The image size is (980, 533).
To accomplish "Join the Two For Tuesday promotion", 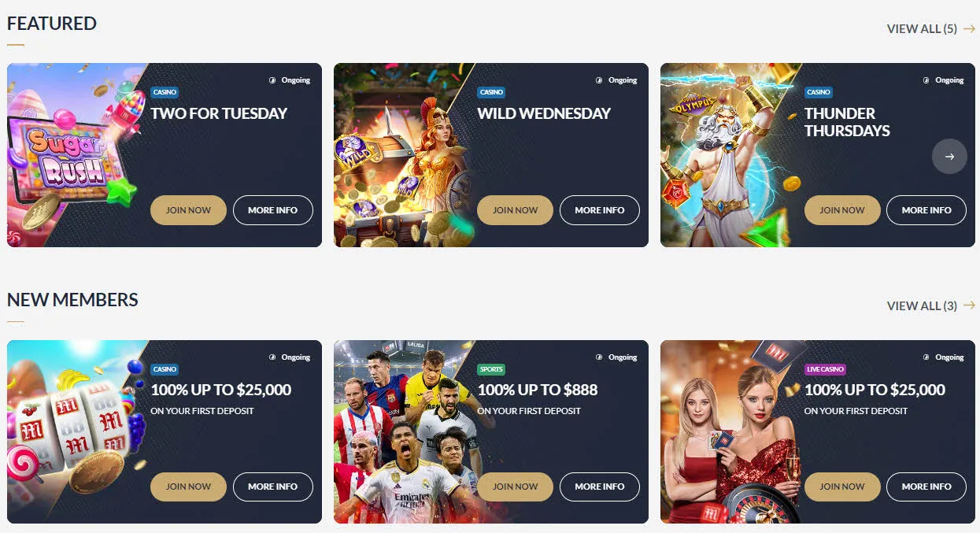I will 188,210.
